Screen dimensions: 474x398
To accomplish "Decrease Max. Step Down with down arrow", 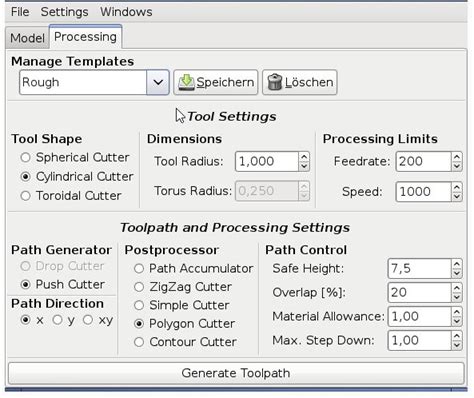I will coord(457,346).
